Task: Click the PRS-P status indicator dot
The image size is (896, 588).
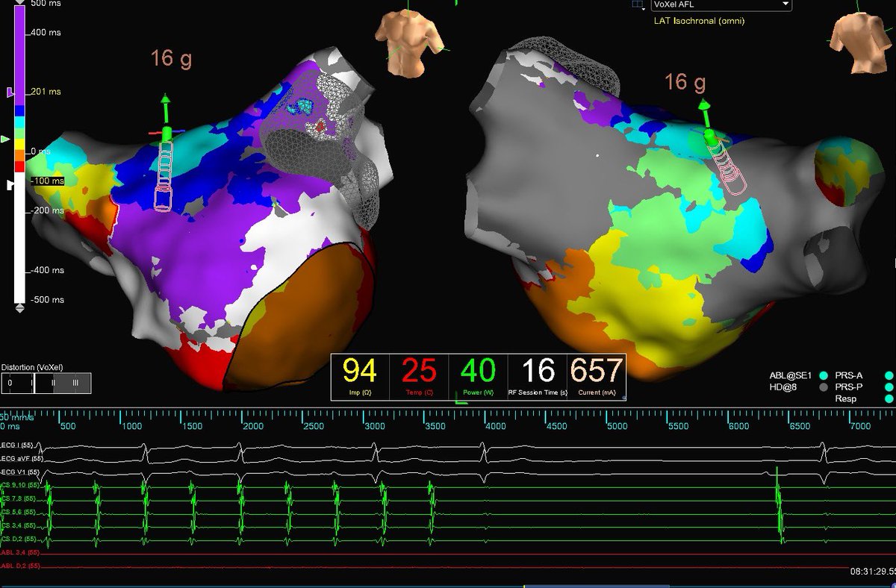Action: (x=889, y=387)
